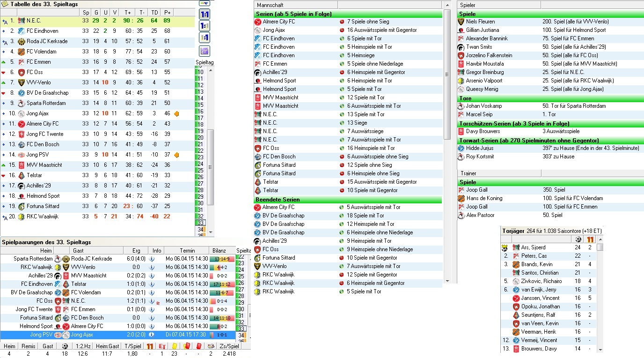Toggle the full table 1:1 view button

point(205,14)
